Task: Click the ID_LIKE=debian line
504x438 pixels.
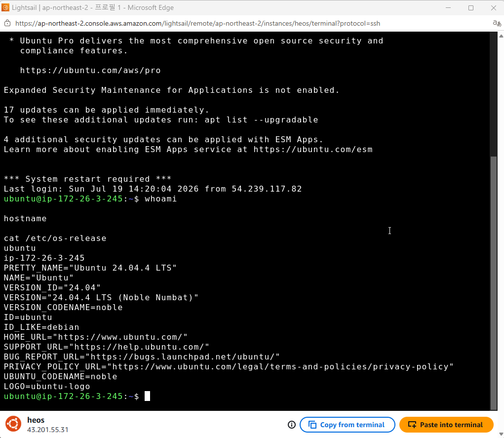Action: (x=41, y=327)
